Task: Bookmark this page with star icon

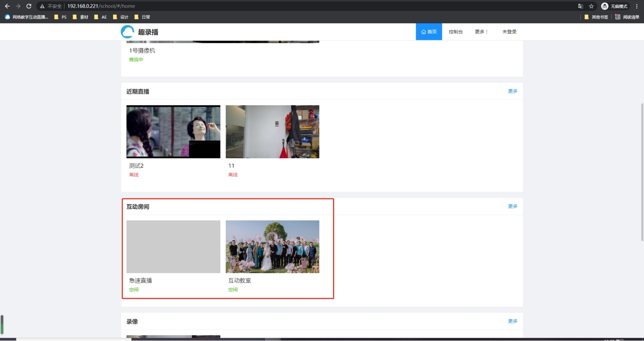Action: click(591, 6)
